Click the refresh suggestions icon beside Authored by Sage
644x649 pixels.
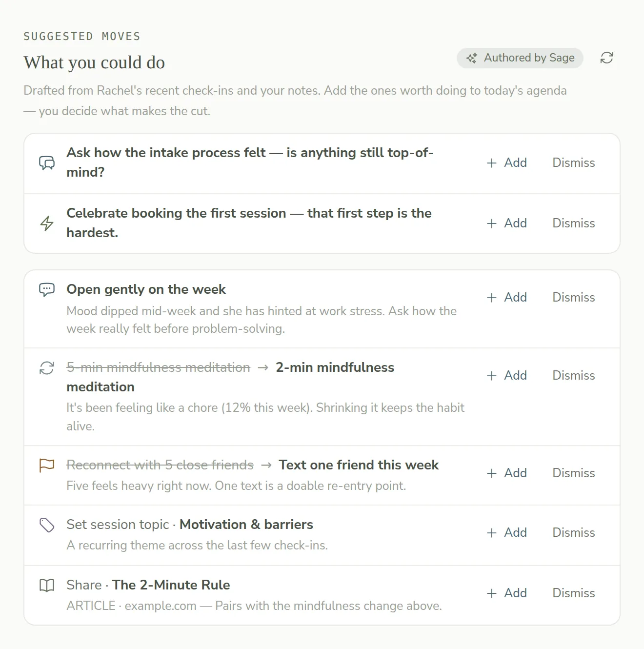pyautogui.click(x=606, y=58)
